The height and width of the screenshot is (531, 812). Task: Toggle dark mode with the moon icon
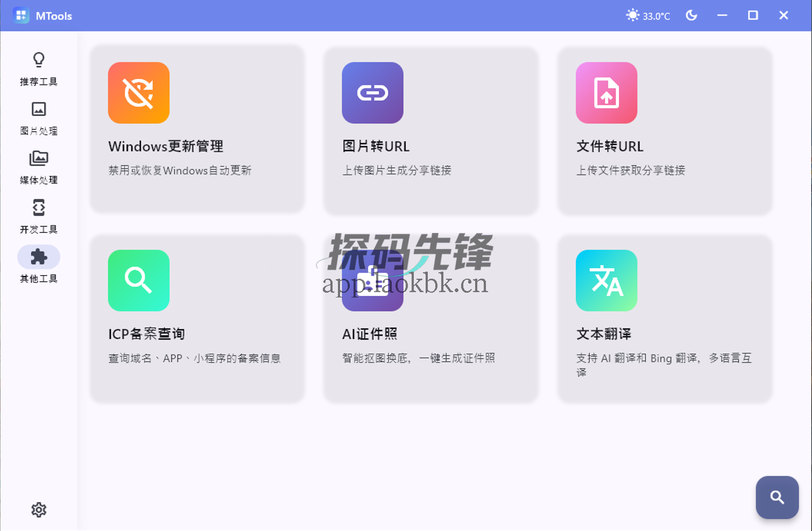point(691,15)
